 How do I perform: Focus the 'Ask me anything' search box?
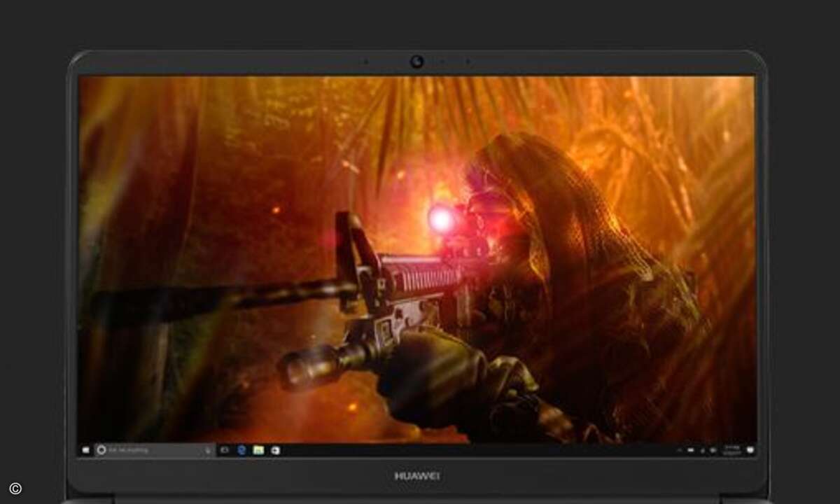point(153,450)
